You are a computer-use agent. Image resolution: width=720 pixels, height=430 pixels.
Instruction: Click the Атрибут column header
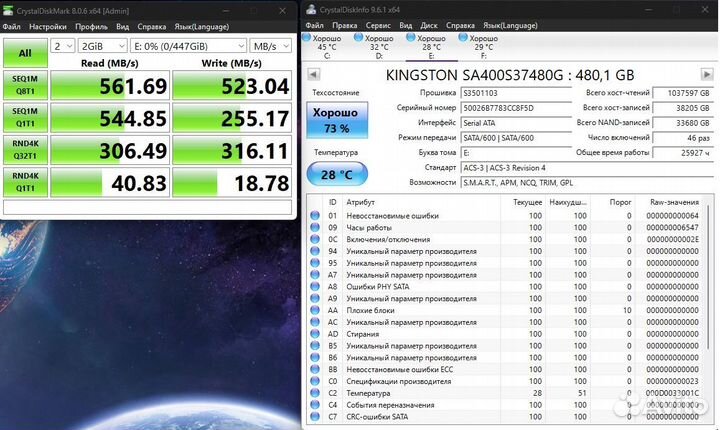360,202
